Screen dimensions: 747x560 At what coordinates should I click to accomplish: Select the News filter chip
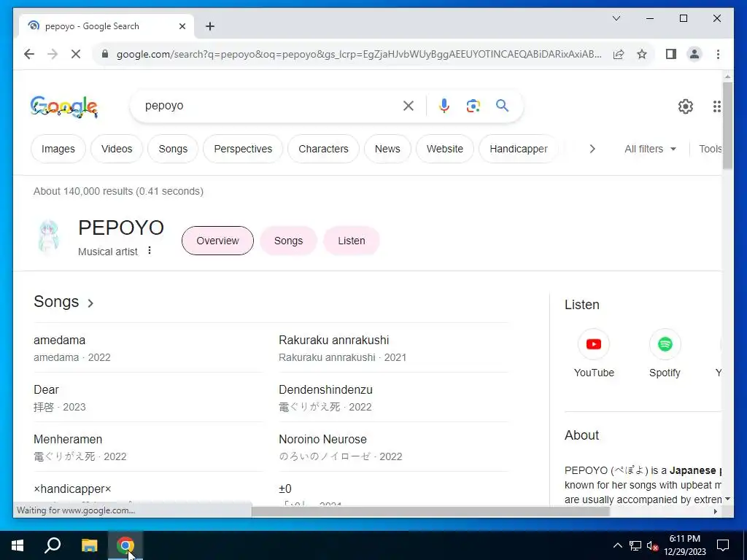(x=387, y=149)
